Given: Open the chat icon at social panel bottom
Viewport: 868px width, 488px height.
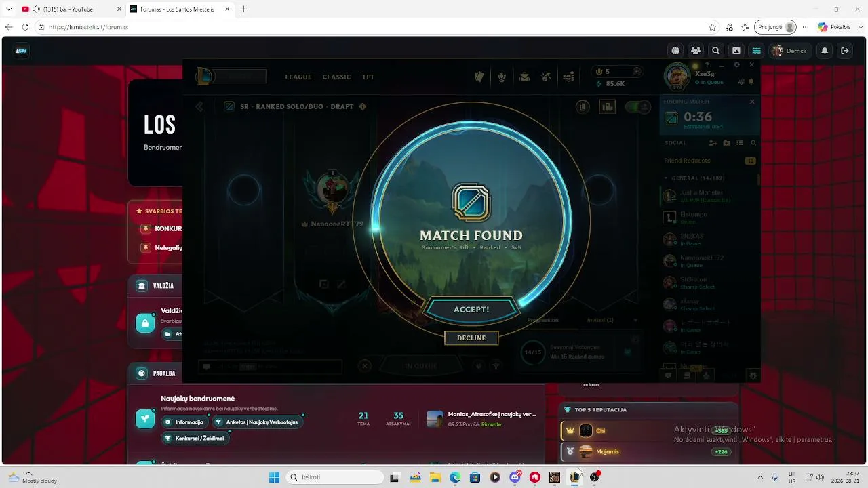Looking at the screenshot, I should (x=668, y=375).
